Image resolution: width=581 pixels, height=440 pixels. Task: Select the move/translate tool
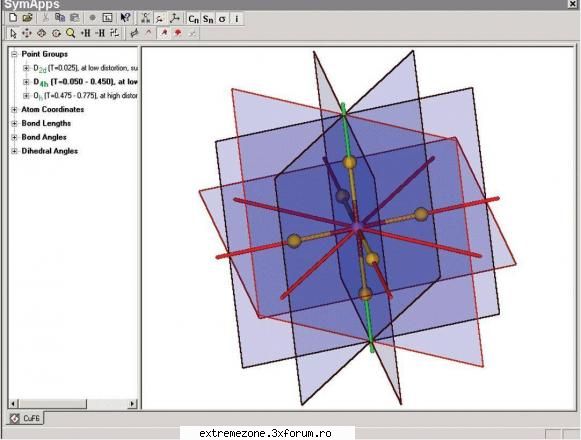27,33
